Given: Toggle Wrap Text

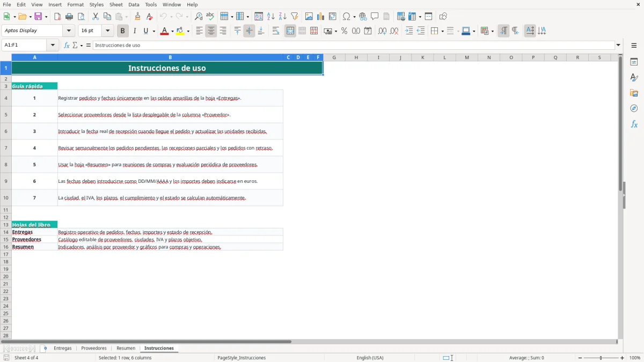Looking at the screenshot, I should pos(276,31).
